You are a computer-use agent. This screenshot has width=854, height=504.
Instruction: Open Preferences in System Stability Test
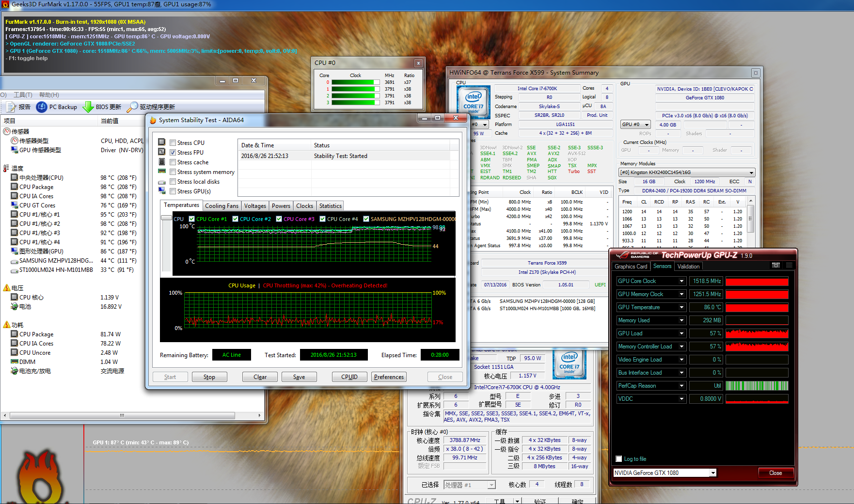point(389,377)
